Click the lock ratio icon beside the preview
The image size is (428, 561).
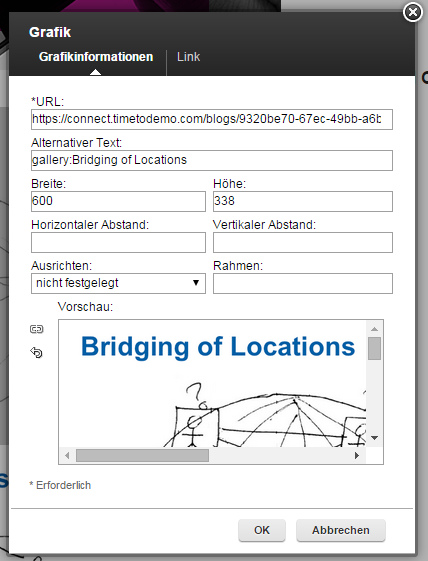click(x=37, y=329)
